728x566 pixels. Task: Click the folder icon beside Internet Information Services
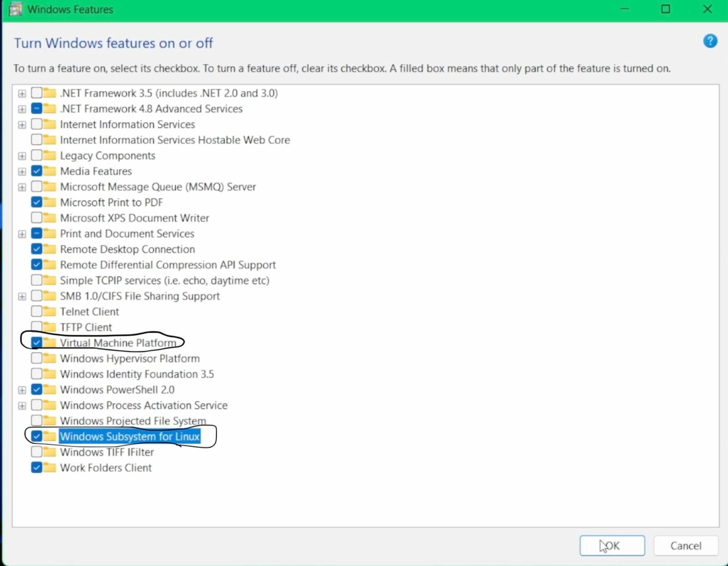click(51, 124)
